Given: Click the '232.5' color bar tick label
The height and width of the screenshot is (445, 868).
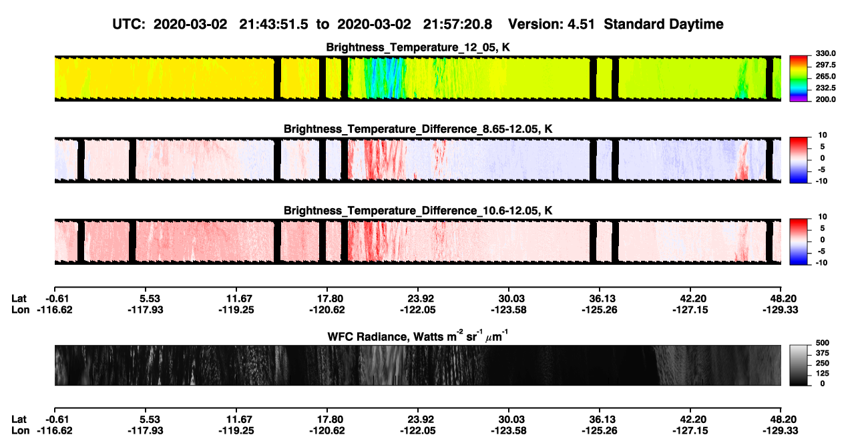Looking at the screenshot, I should pyautogui.click(x=825, y=88).
